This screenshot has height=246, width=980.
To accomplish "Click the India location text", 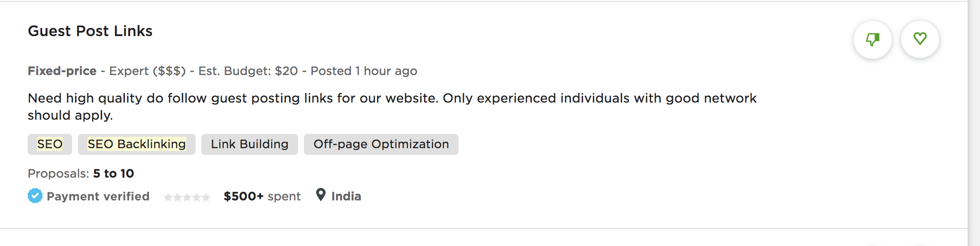I will 346,197.
